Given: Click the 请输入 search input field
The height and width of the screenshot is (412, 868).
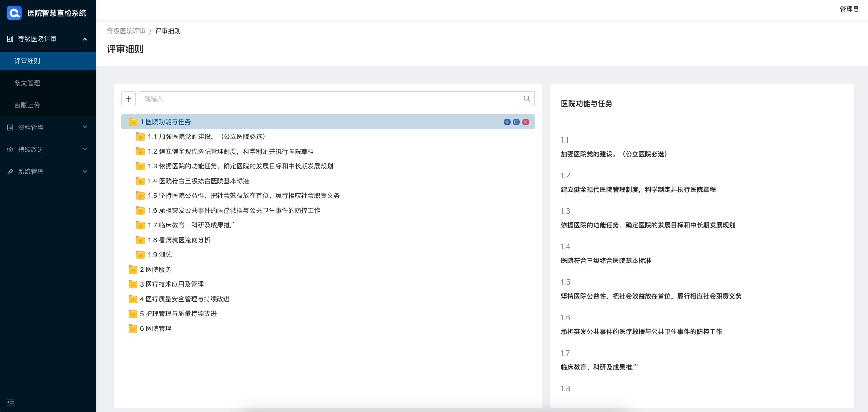Looking at the screenshot, I should [x=329, y=99].
